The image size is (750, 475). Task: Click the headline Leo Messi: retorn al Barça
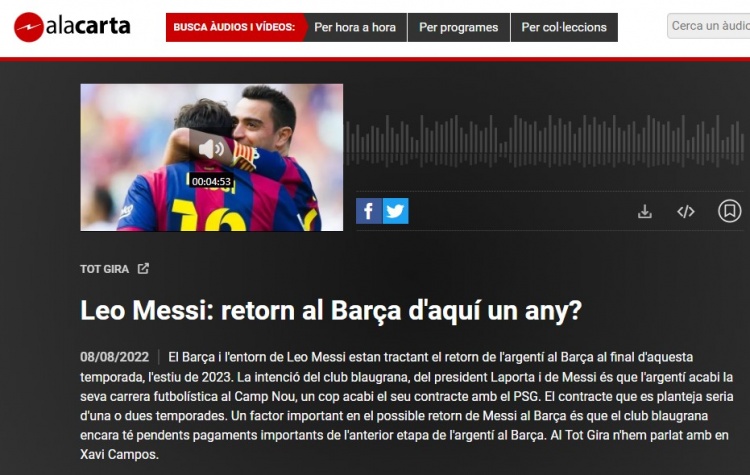click(331, 310)
